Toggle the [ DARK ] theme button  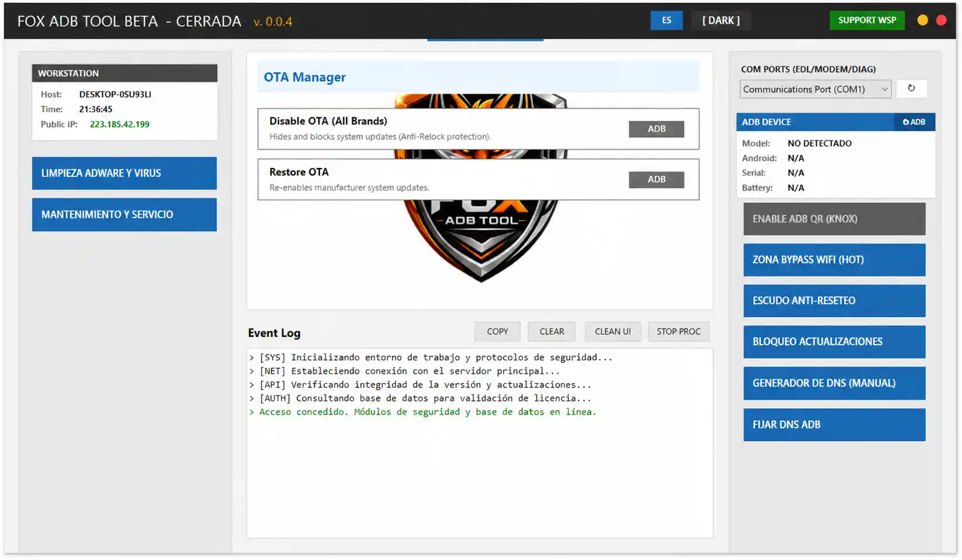tap(721, 20)
